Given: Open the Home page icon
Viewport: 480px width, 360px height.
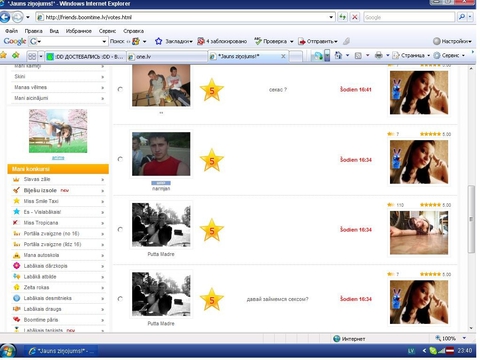Looking at the screenshot, I should click(338, 55).
